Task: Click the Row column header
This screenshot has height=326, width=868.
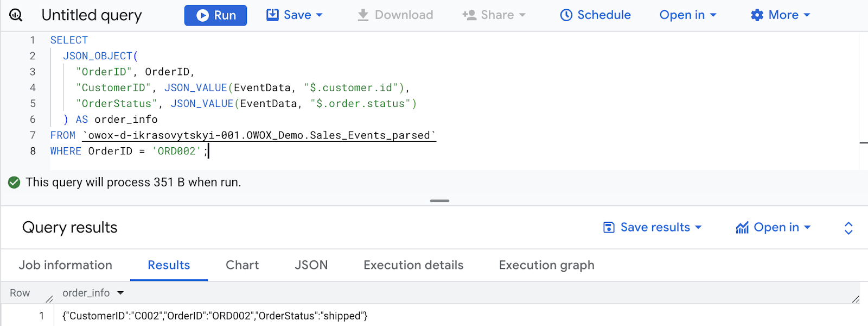Action: pyautogui.click(x=20, y=293)
